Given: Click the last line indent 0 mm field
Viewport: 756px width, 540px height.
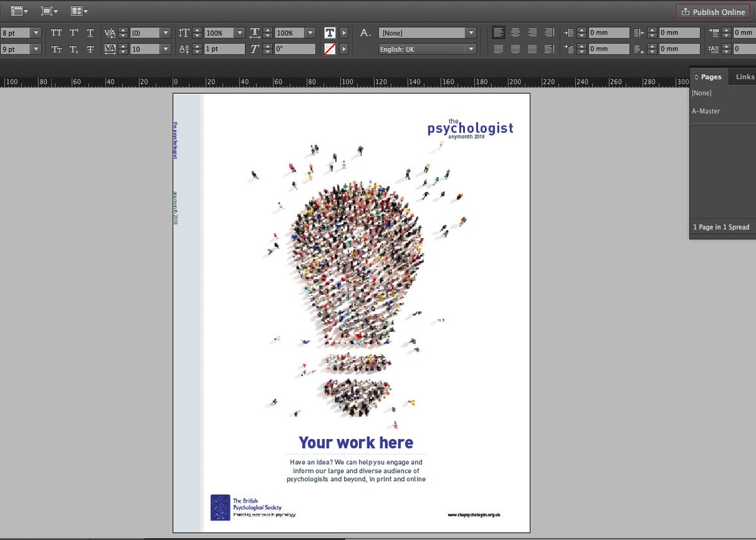Looking at the screenshot, I should coord(679,49).
